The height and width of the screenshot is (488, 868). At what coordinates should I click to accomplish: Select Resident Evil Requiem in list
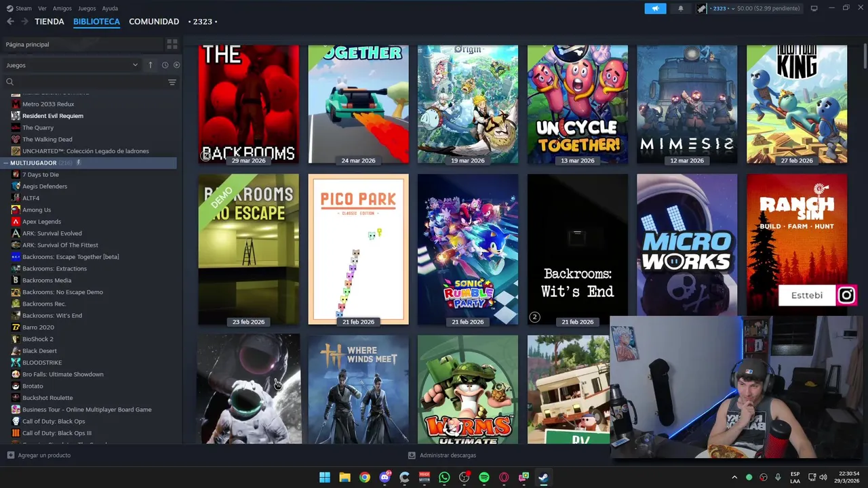[53, 116]
